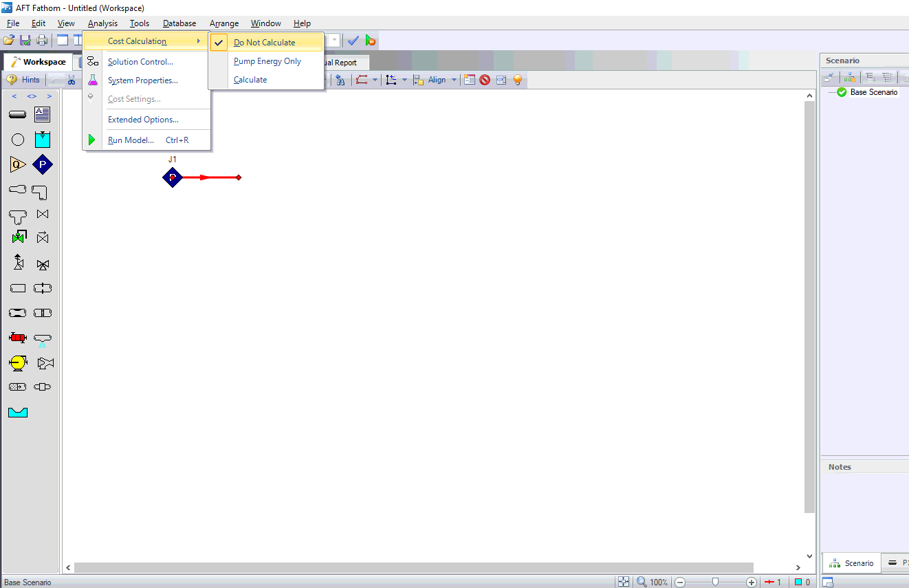Click the Open file toolbar icon
The width and height of the screenshot is (909, 588).
pyautogui.click(x=9, y=41)
